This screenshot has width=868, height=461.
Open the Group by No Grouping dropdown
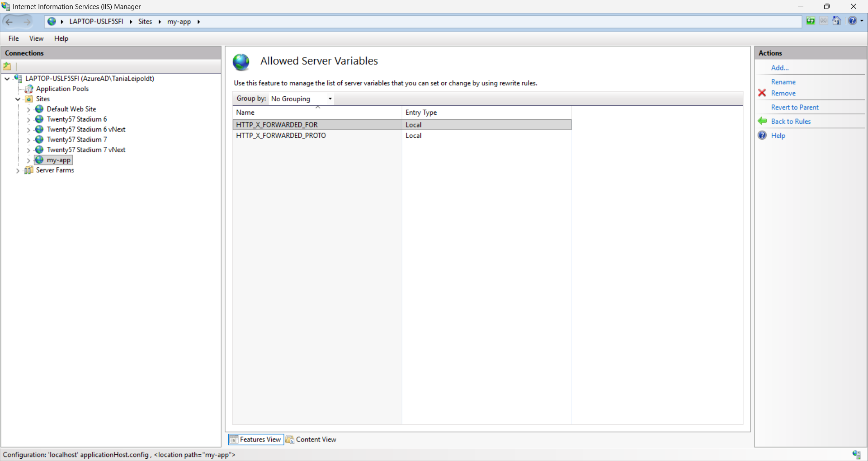[x=302, y=99]
